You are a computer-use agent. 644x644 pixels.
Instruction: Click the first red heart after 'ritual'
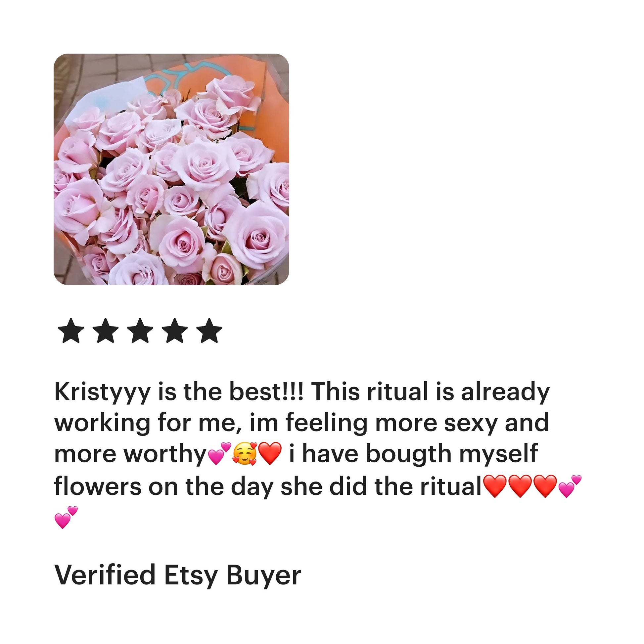tap(495, 486)
